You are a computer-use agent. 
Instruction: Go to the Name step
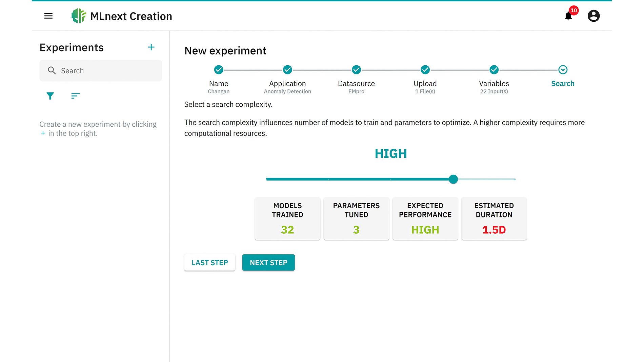(219, 70)
